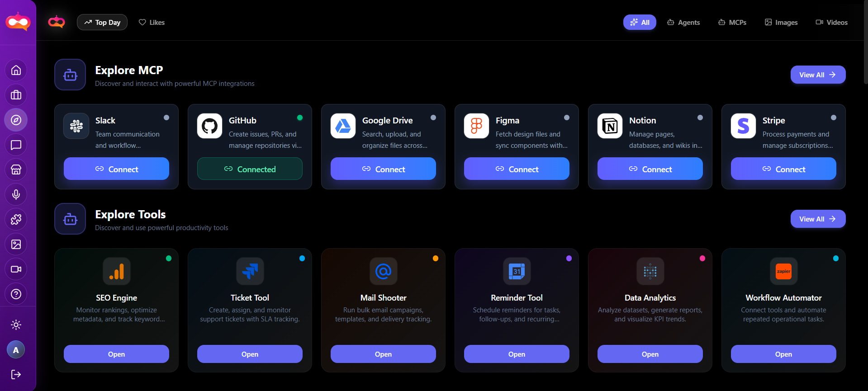Screen dimensions: 868x391
Task: Open the briefcase icon in the sidebar
Action: click(16, 95)
